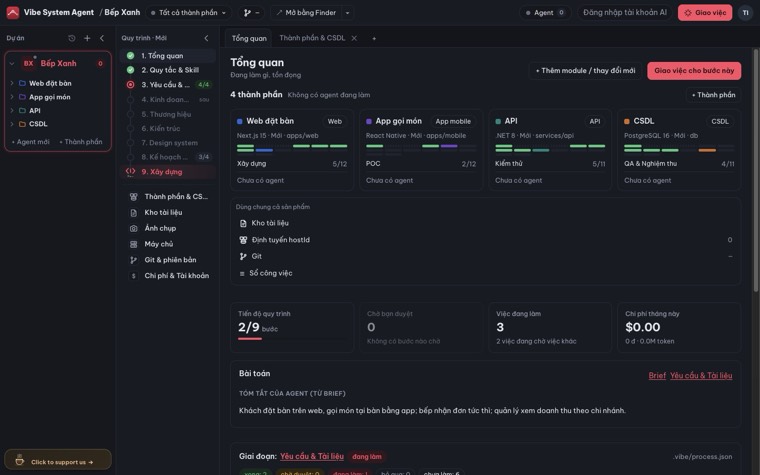Open Git & phiên bản item

[x=169, y=260]
